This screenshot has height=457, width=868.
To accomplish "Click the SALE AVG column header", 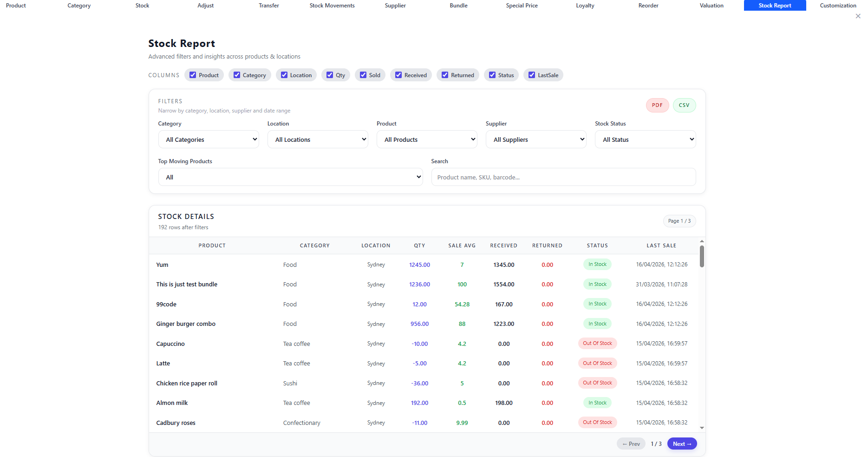I will tap(462, 245).
